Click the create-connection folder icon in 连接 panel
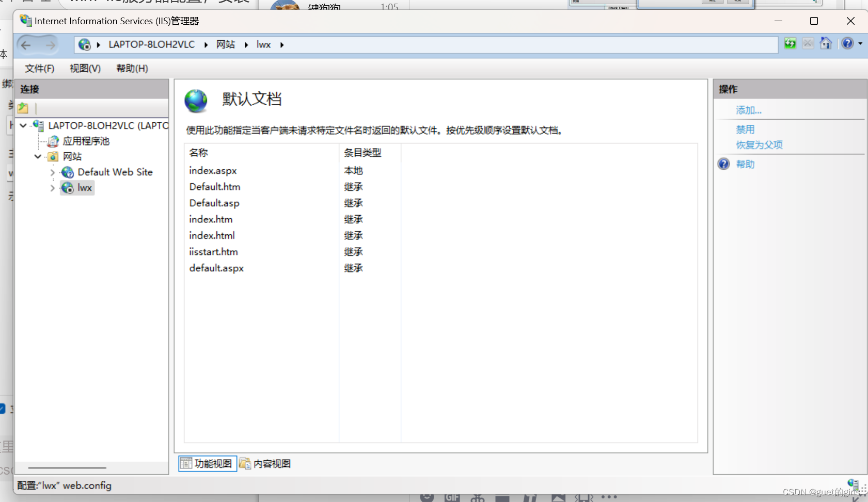Screen dimensions: 868x502 (22, 108)
